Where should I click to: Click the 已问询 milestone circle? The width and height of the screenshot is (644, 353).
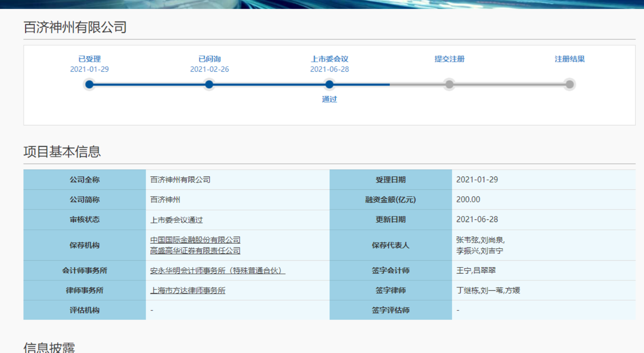pyautogui.click(x=209, y=84)
